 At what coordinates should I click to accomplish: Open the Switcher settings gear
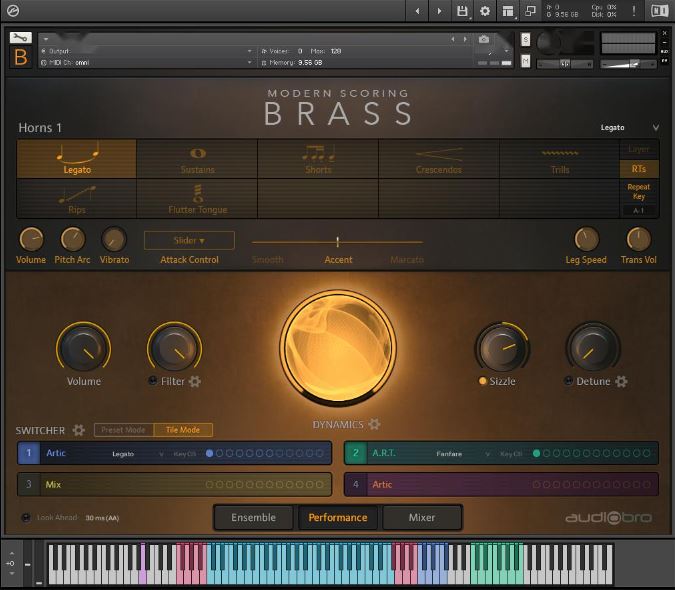click(78, 430)
